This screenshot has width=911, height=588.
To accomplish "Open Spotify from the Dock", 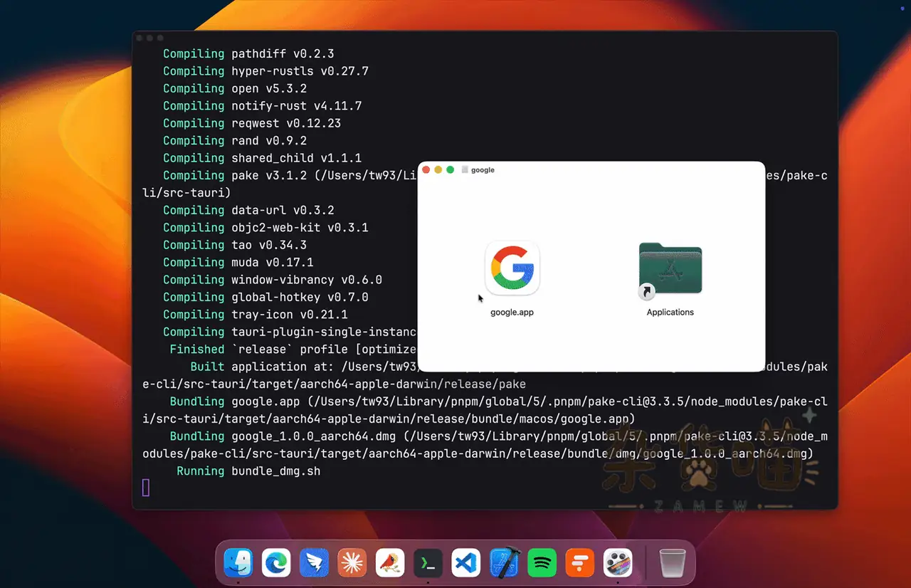I will click(x=542, y=563).
